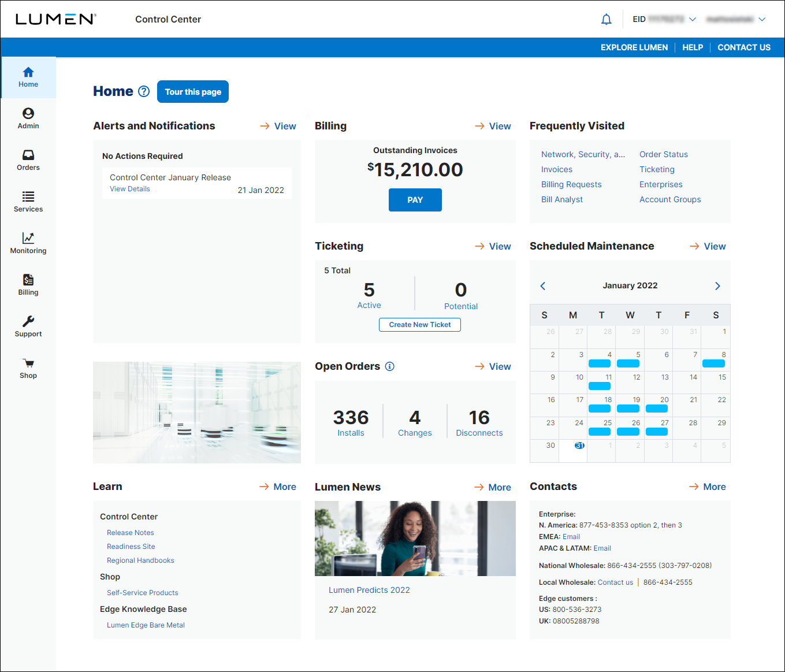Open Contact Us menu item
The width and height of the screenshot is (785, 672).
pyautogui.click(x=744, y=47)
